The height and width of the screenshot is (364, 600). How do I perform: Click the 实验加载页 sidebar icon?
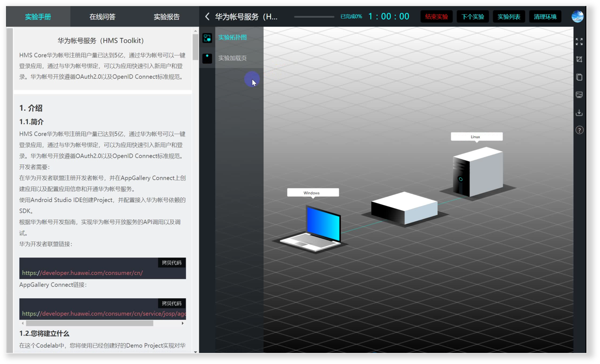pos(207,58)
